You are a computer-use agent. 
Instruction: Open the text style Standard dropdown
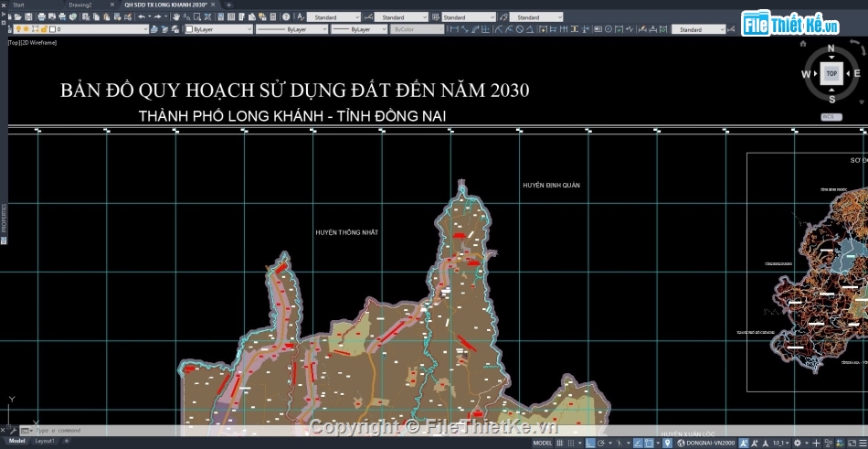click(x=333, y=17)
